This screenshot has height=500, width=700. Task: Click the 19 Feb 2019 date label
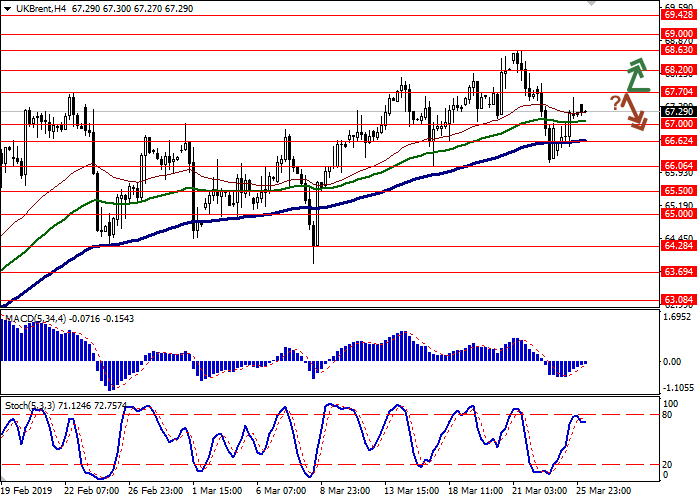26,492
